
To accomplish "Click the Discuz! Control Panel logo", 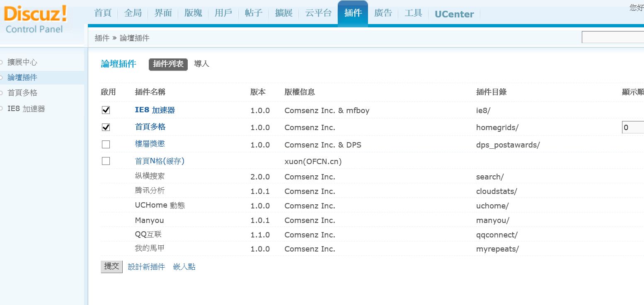I will [35, 19].
